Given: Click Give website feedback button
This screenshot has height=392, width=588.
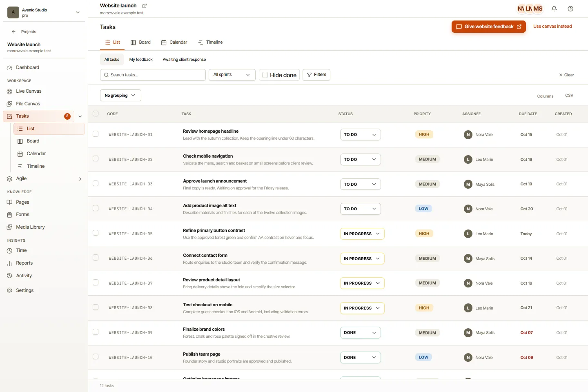Looking at the screenshot, I should point(489,27).
